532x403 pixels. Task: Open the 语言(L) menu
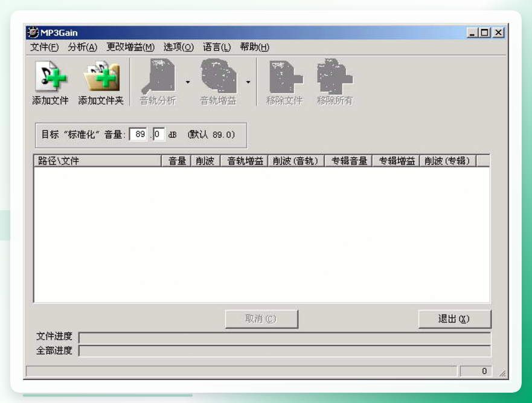[216, 47]
